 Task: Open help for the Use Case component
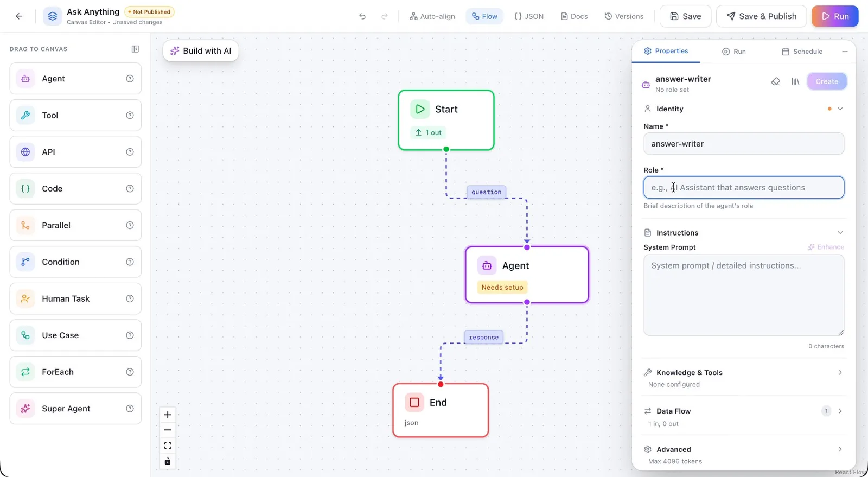[130, 335]
